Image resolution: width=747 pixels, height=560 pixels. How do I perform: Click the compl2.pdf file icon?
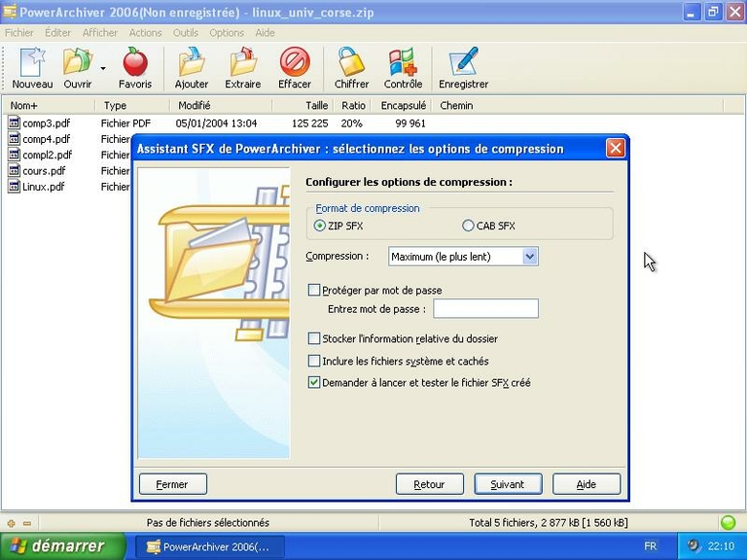tap(15, 155)
